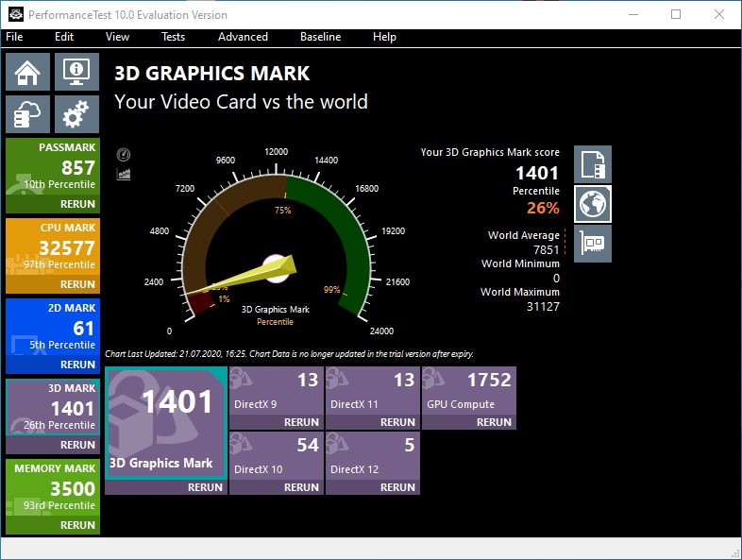This screenshot has width=742, height=560.
Task: Select the DirectX 11 result tile
Action: click(x=373, y=391)
